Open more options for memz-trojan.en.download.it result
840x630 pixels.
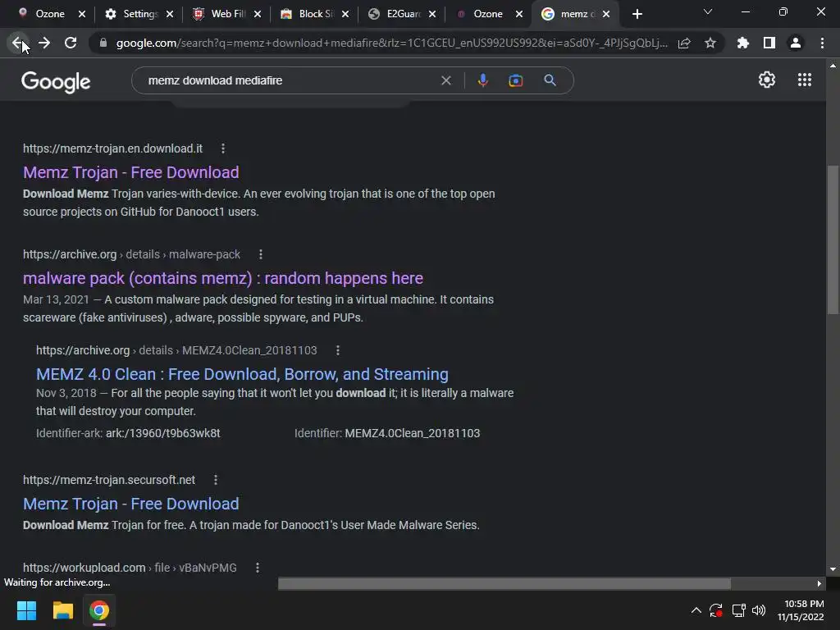tap(223, 148)
